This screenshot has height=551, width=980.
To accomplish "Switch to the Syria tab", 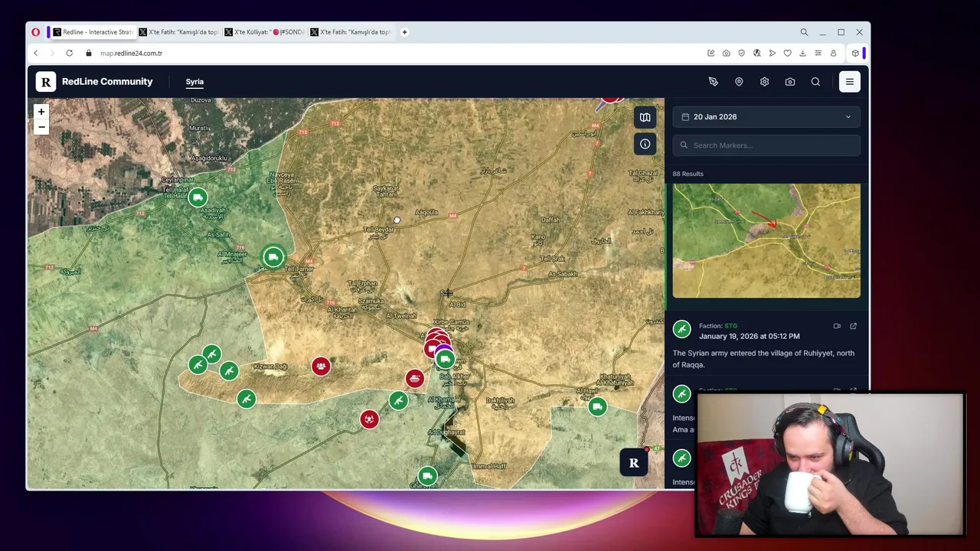I will click(194, 82).
